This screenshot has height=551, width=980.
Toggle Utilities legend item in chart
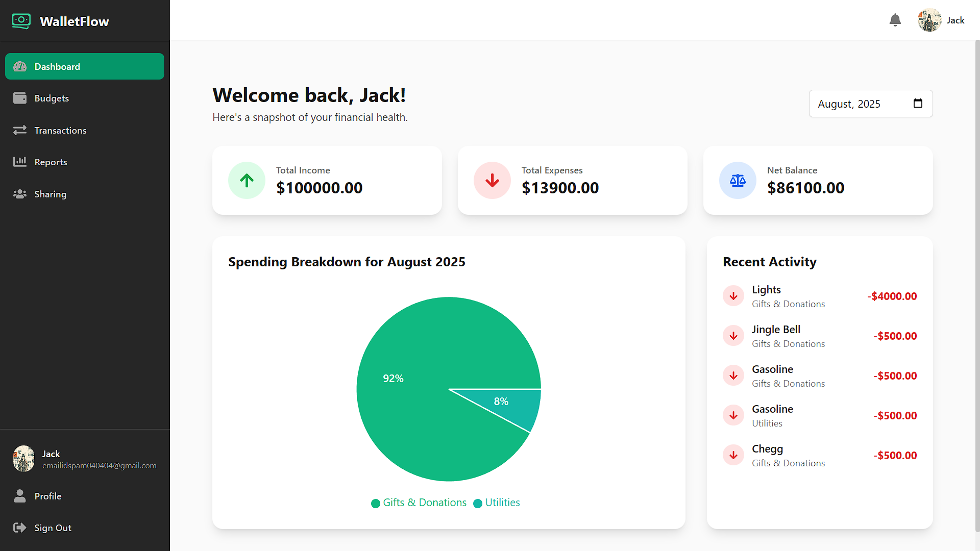[x=497, y=503]
